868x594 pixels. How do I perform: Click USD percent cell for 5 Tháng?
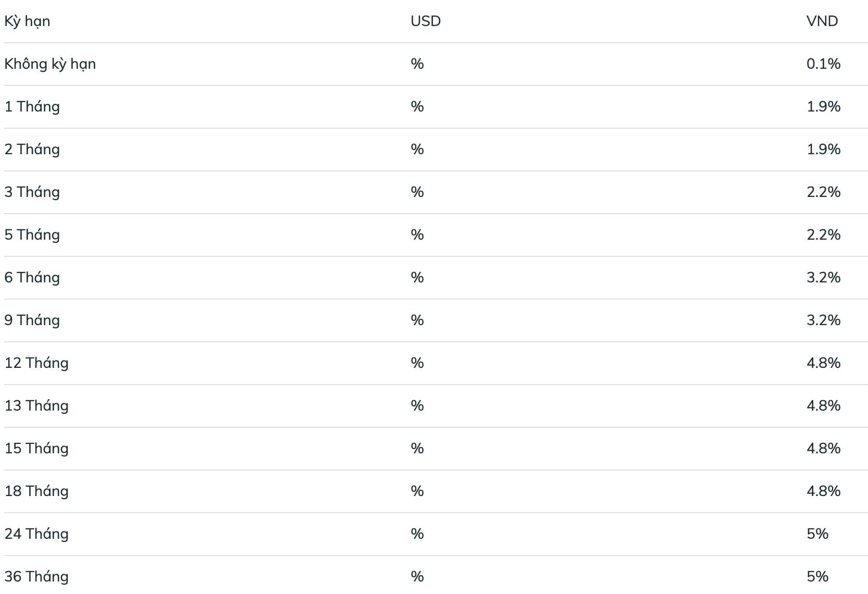click(417, 235)
